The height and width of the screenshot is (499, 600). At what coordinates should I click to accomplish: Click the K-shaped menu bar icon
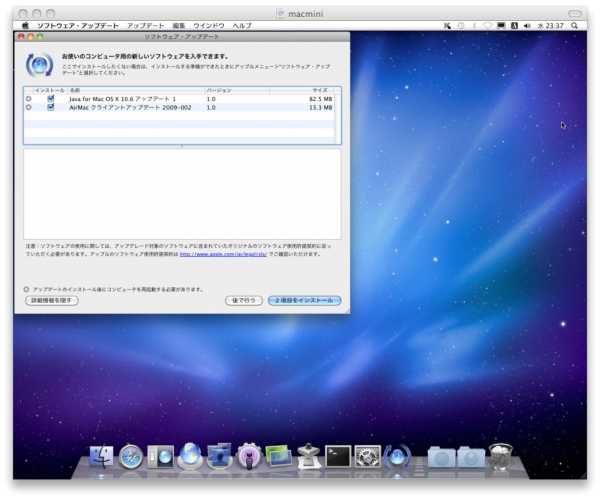tap(447, 26)
